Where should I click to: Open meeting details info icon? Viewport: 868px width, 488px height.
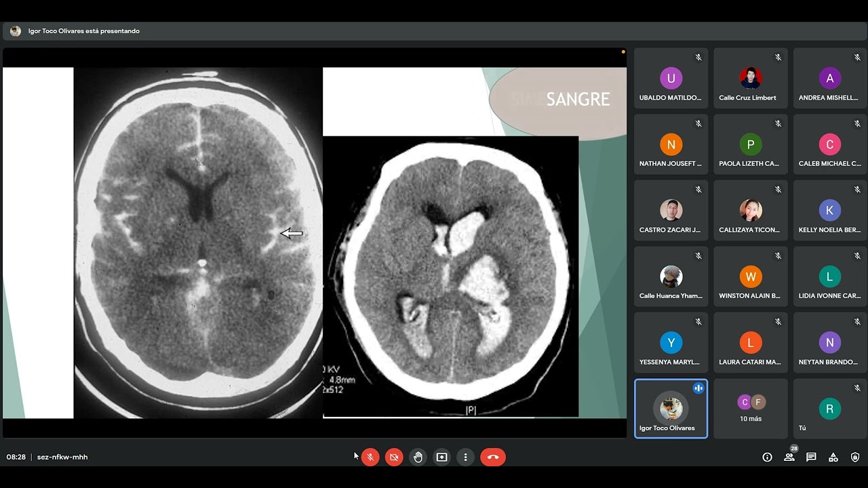coord(767,457)
